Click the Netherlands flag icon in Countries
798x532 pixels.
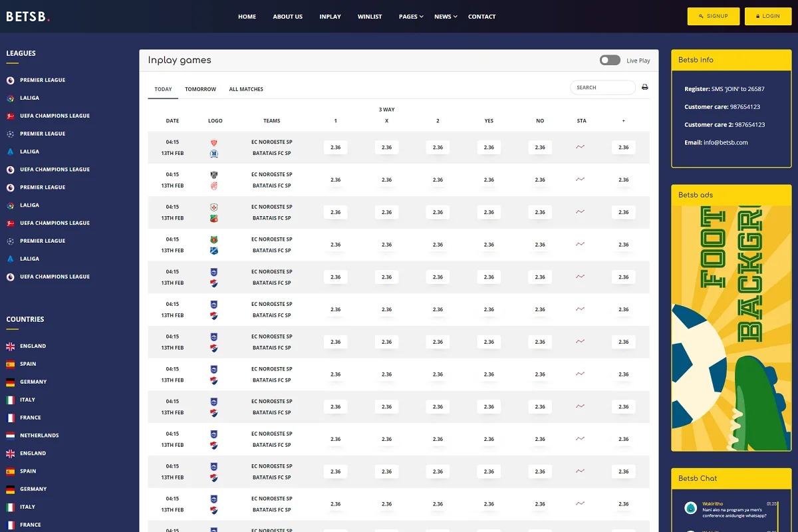pyautogui.click(x=10, y=436)
